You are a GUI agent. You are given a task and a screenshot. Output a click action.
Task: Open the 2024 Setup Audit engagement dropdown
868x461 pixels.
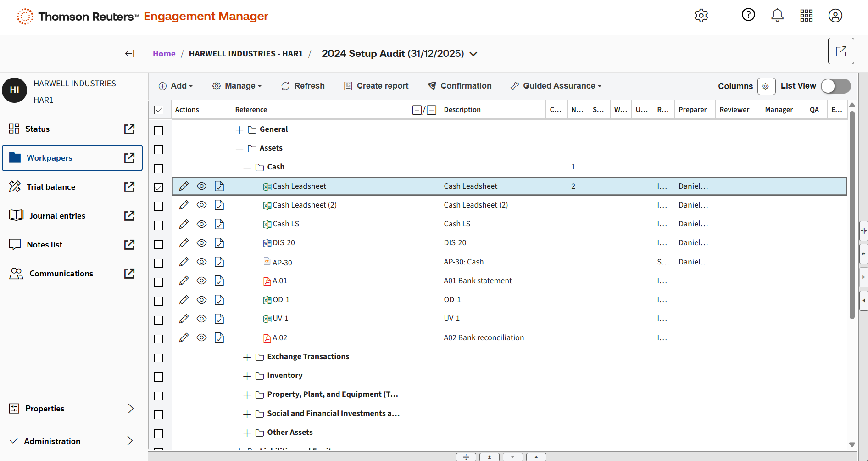pos(473,54)
